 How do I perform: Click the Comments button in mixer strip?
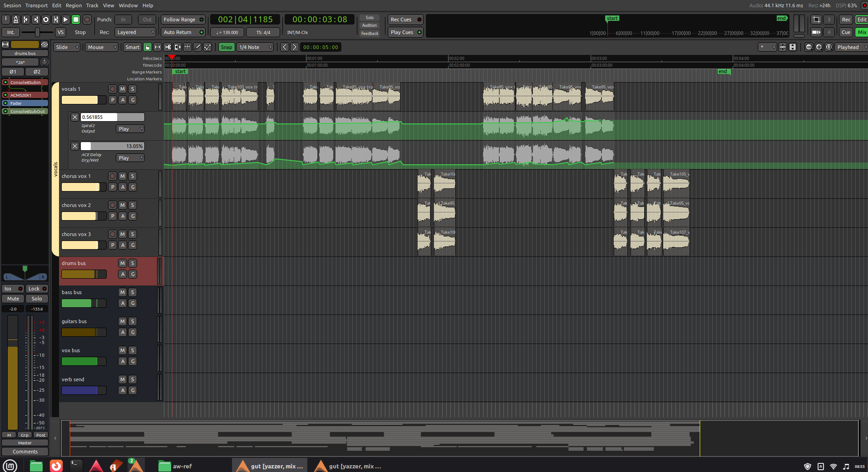(x=25, y=452)
